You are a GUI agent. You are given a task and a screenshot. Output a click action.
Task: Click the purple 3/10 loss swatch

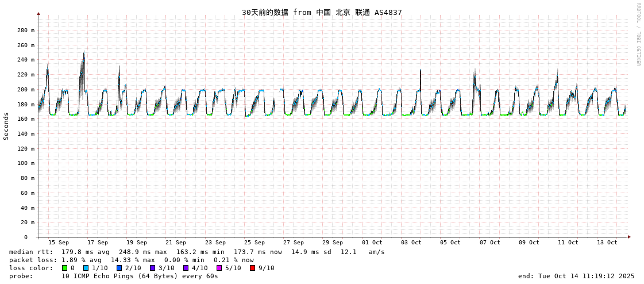tap(153, 268)
